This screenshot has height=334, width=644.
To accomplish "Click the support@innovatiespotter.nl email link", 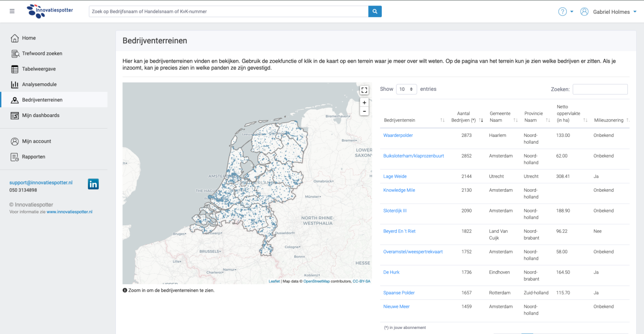I will click(x=41, y=182).
